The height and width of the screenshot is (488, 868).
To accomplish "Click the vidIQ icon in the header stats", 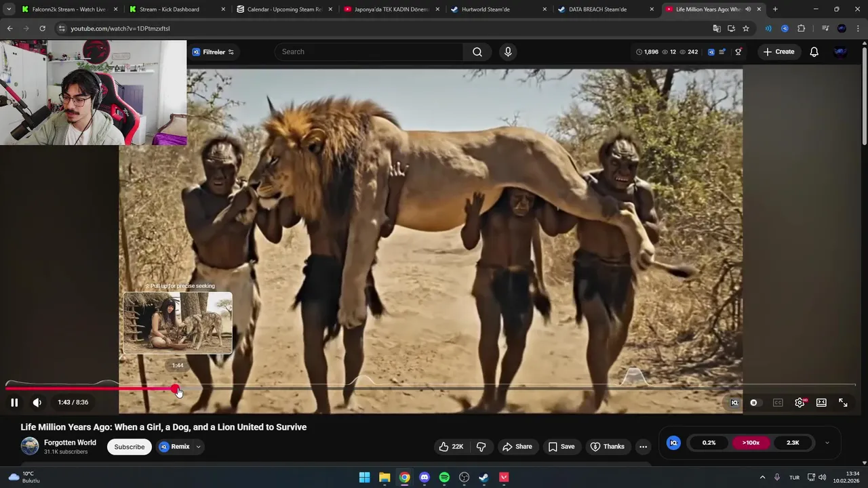I will point(711,52).
